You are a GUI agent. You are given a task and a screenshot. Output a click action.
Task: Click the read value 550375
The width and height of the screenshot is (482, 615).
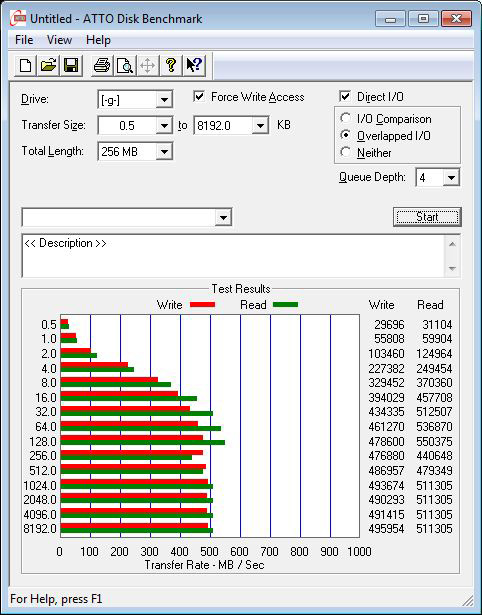pos(434,442)
